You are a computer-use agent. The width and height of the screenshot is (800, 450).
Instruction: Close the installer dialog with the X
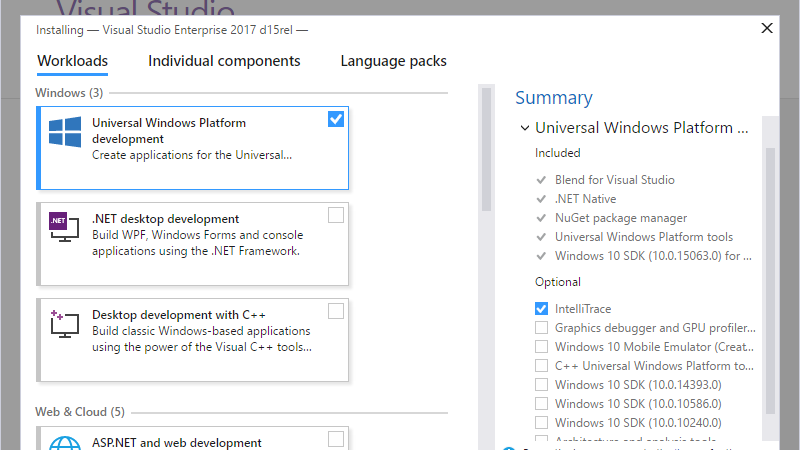point(767,29)
